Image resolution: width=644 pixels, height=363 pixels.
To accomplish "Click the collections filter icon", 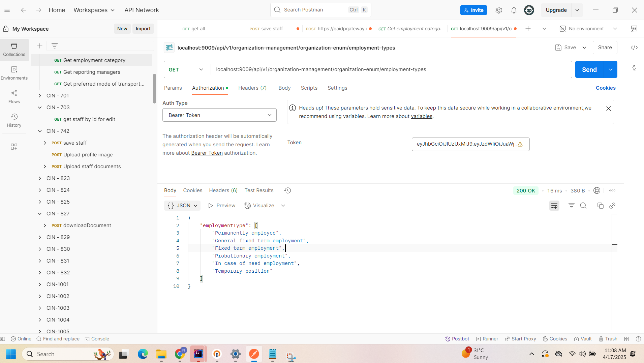I will (55, 46).
